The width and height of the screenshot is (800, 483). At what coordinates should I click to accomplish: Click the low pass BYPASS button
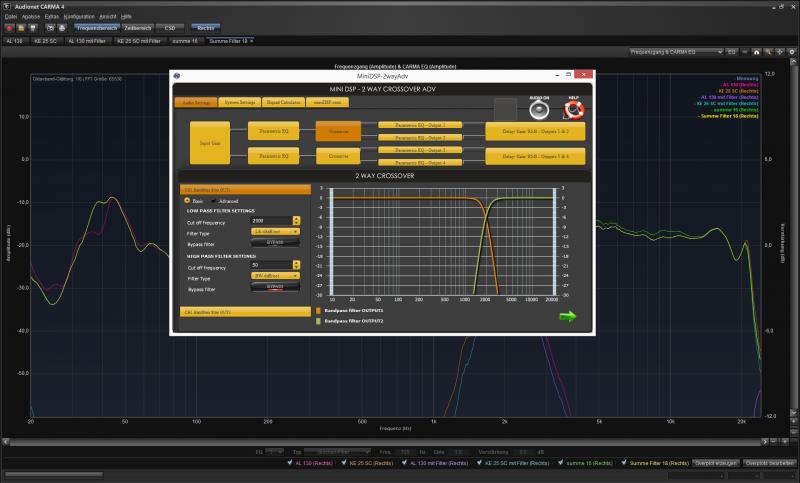[x=275, y=242]
